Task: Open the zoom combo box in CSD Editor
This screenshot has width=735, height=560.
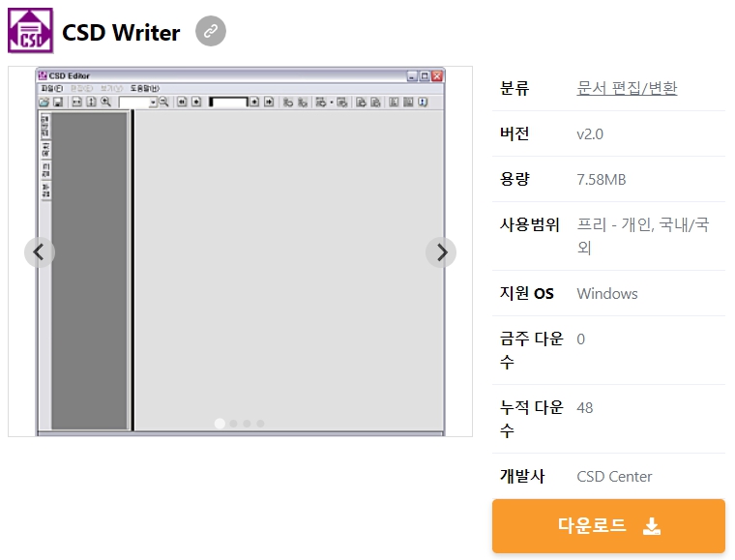Action: point(137,103)
